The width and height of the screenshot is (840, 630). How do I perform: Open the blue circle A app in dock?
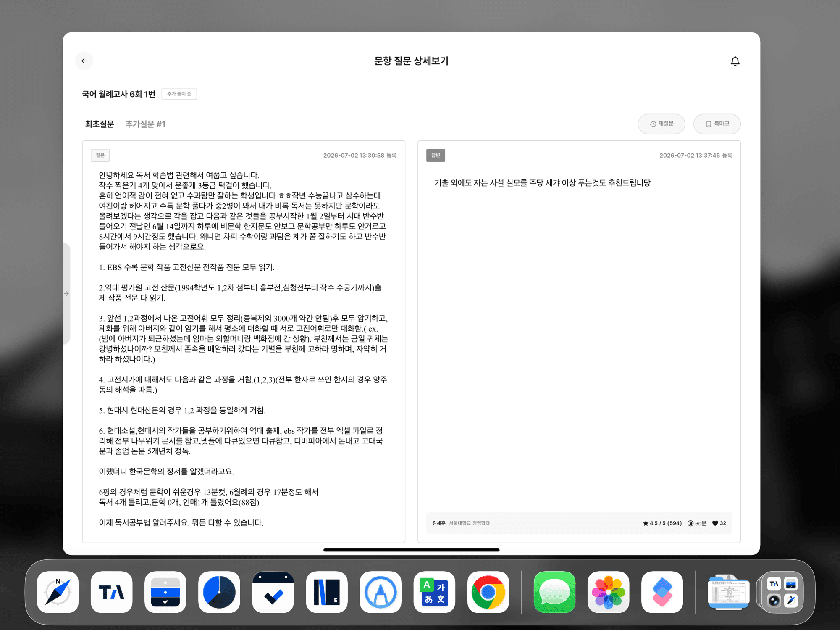point(381,592)
